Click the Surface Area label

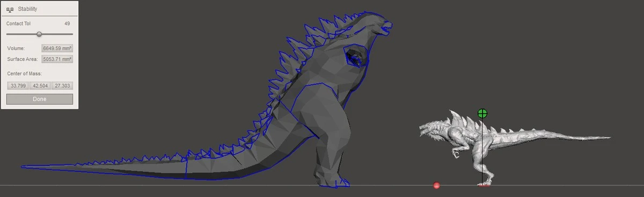coord(23,59)
